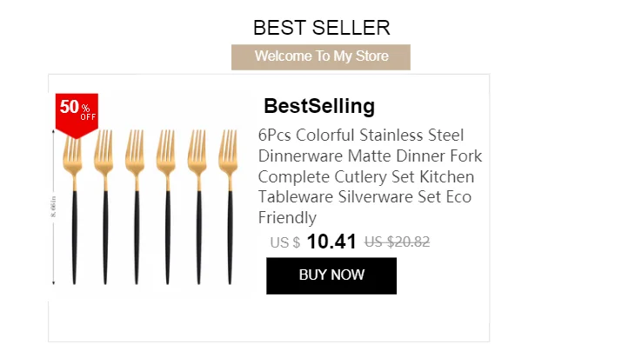
Task: Open the Welcome To My Store banner
Action: click(x=321, y=56)
